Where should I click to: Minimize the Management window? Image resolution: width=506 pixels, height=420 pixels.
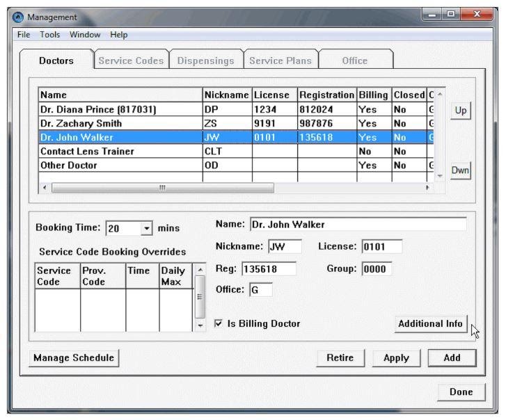point(432,14)
